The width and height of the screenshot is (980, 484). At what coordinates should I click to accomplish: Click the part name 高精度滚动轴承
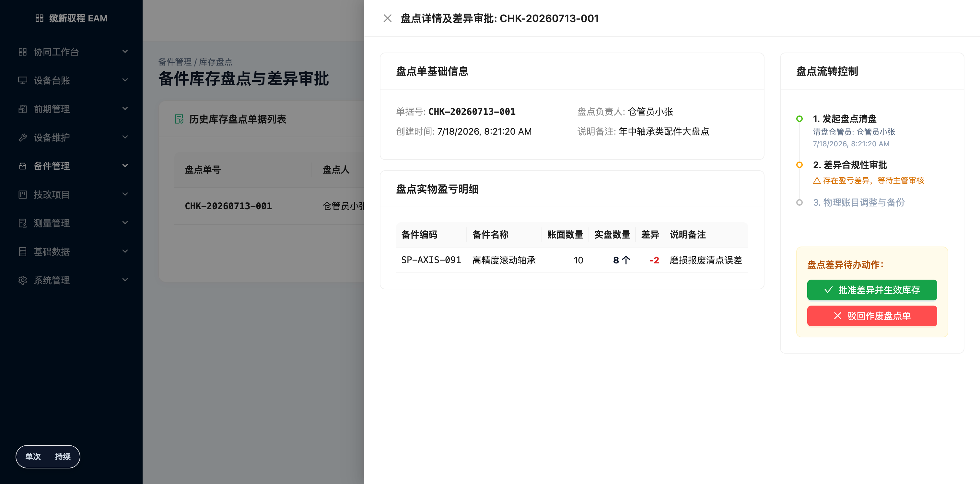click(504, 260)
